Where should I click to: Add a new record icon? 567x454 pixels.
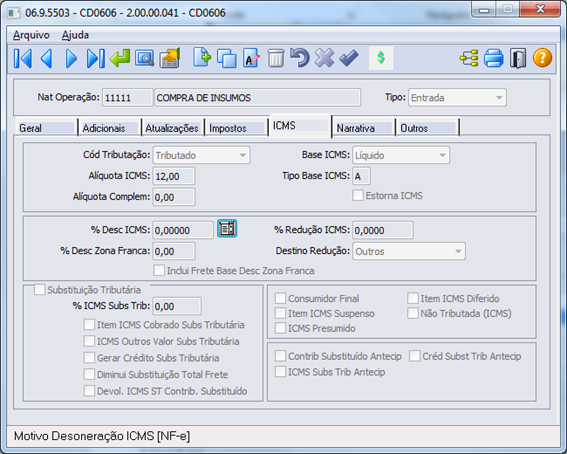click(x=202, y=57)
